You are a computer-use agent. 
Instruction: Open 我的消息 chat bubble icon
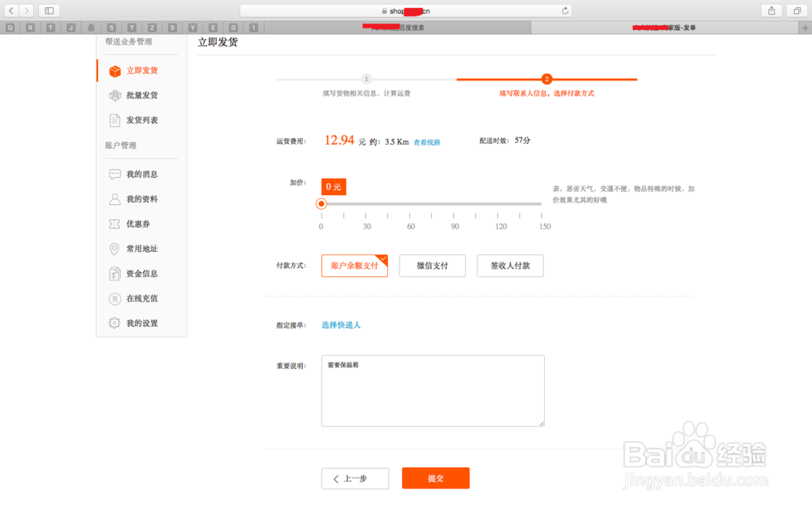point(114,174)
